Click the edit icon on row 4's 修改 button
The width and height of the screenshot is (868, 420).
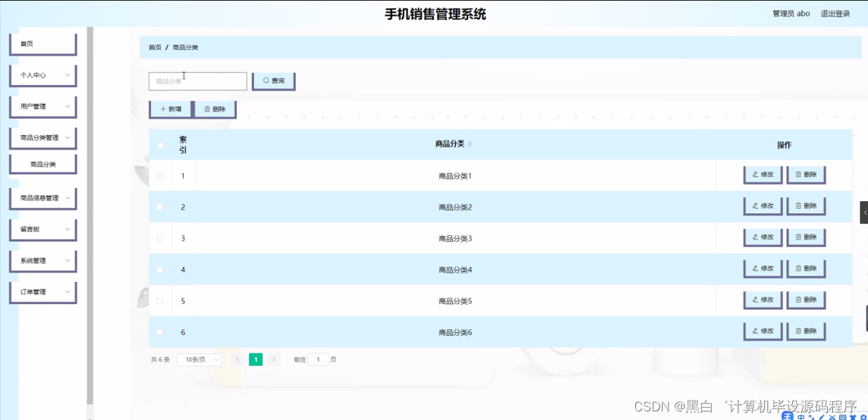(754, 268)
